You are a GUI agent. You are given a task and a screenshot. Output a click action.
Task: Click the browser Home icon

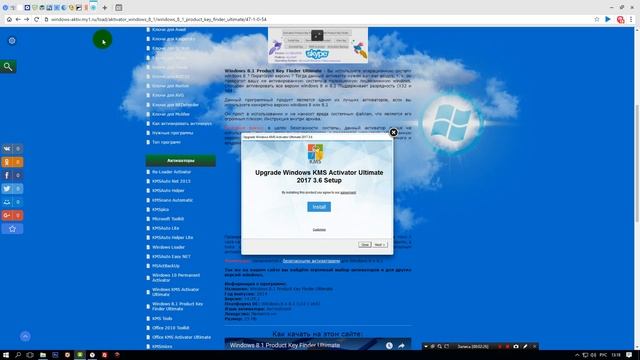tap(9, 19)
